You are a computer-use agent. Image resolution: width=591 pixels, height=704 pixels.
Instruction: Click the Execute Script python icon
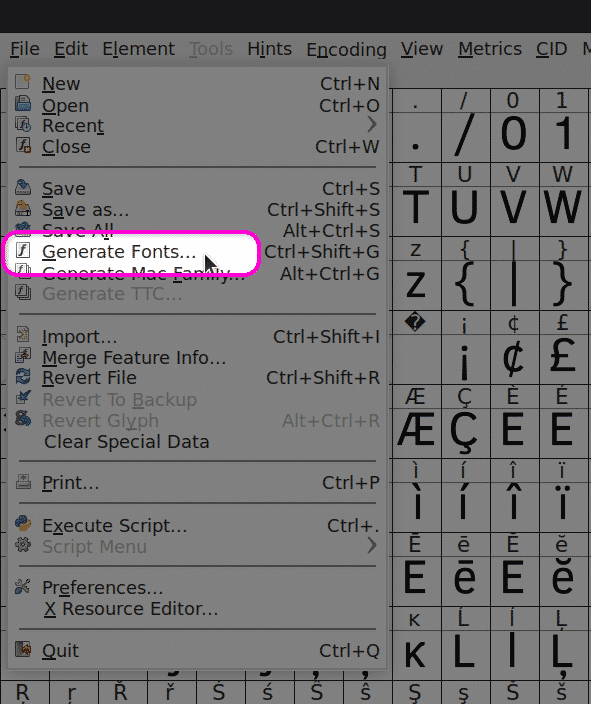click(22, 524)
